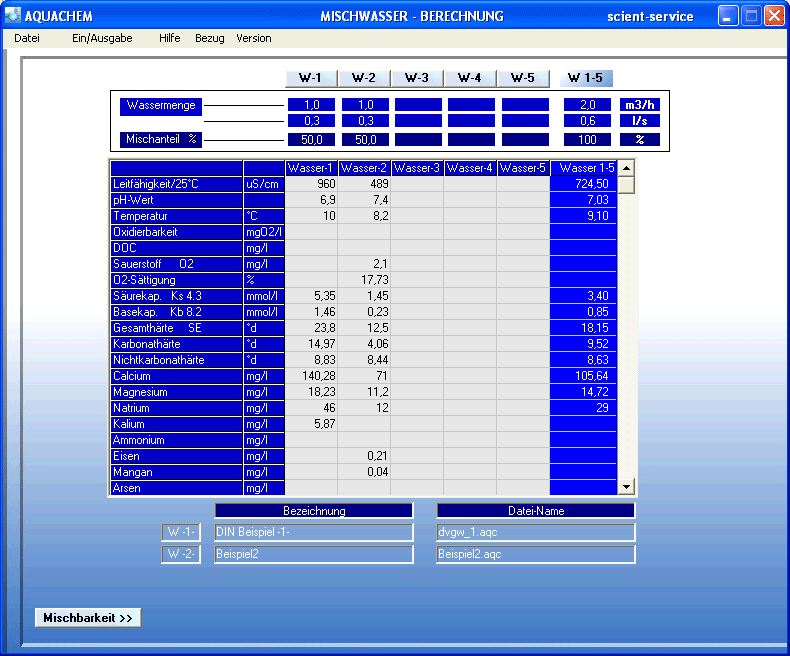This screenshot has height=656, width=790.
Task: Click empty Wassermenge m3/h field for W-4
Action: [x=472, y=105]
